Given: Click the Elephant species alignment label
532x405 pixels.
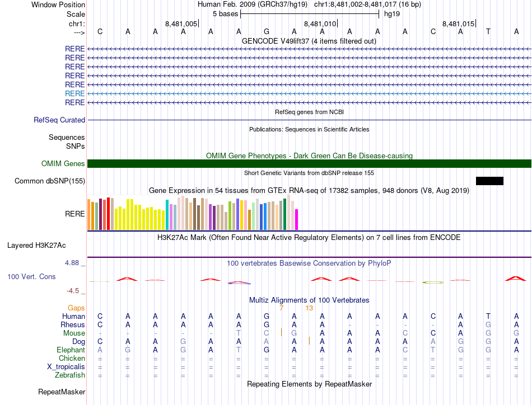Looking at the screenshot, I should pos(71,350).
